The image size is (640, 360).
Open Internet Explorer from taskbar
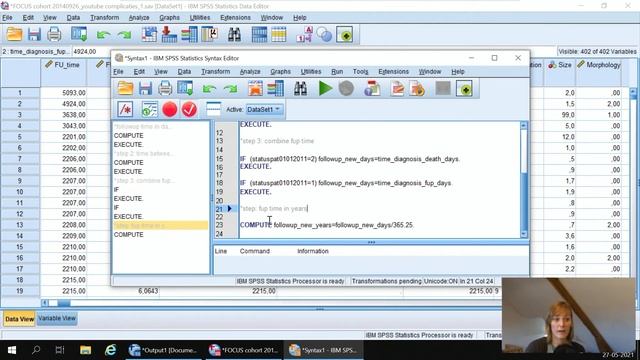point(110,350)
